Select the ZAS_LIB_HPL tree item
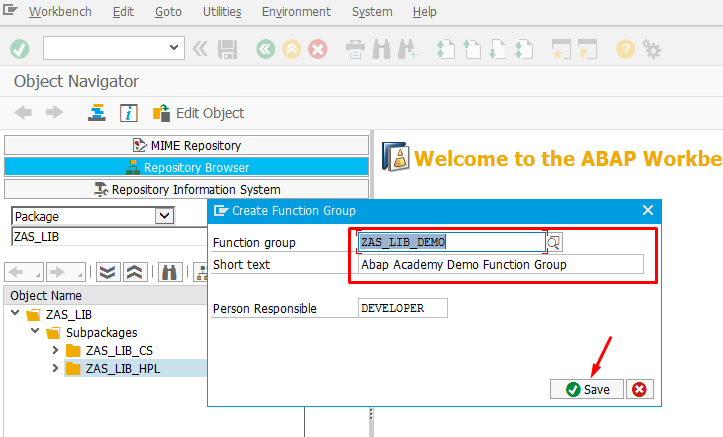 (x=123, y=369)
